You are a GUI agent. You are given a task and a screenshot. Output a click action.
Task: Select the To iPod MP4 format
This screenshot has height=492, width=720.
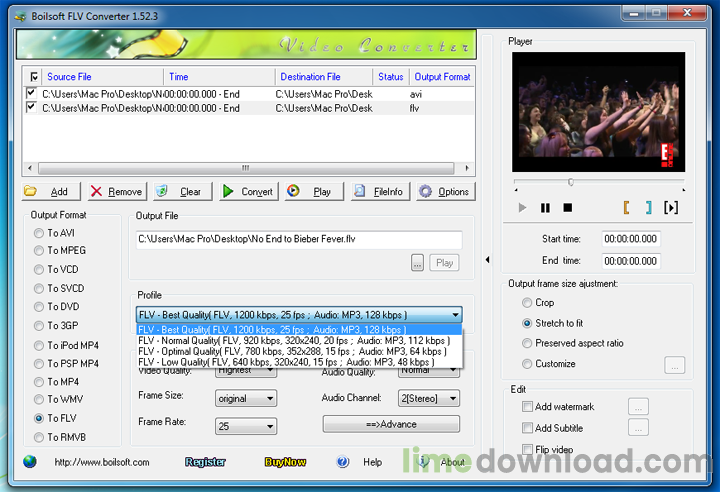(x=67, y=345)
